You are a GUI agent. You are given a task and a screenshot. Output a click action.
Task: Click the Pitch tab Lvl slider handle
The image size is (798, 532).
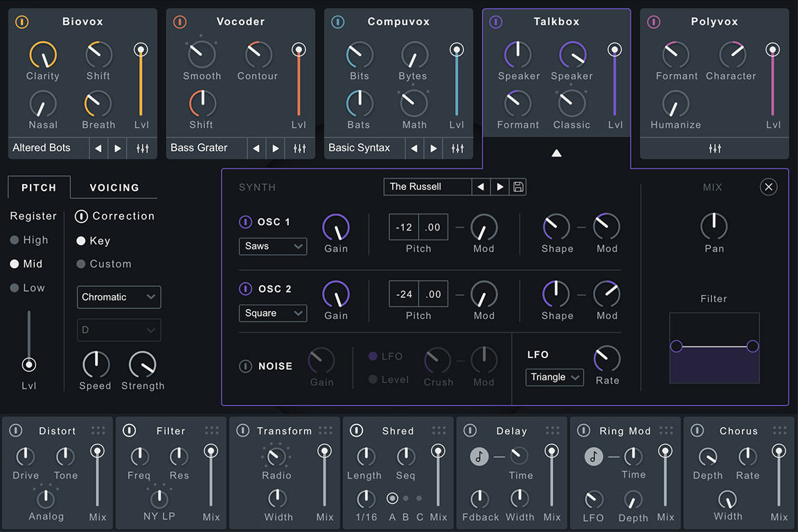coord(29,364)
